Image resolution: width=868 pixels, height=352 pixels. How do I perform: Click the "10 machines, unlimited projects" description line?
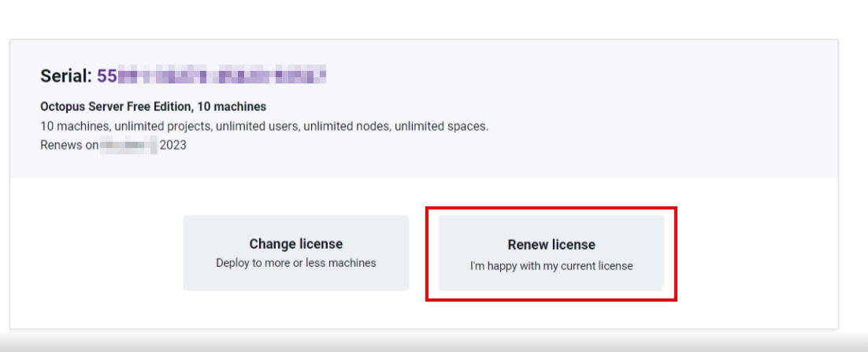(x=264, y=126)
